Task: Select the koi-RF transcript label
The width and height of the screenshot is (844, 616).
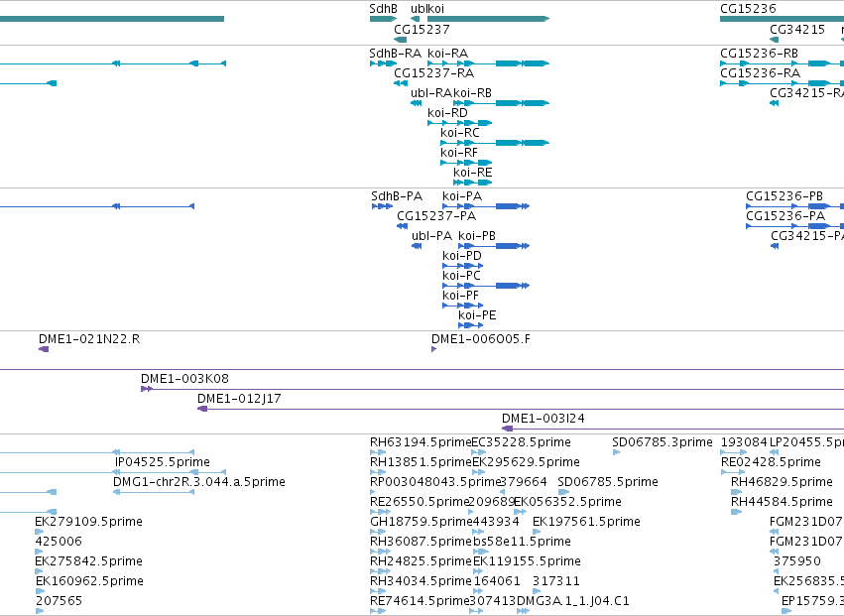Action: click(x=459, y=153)
